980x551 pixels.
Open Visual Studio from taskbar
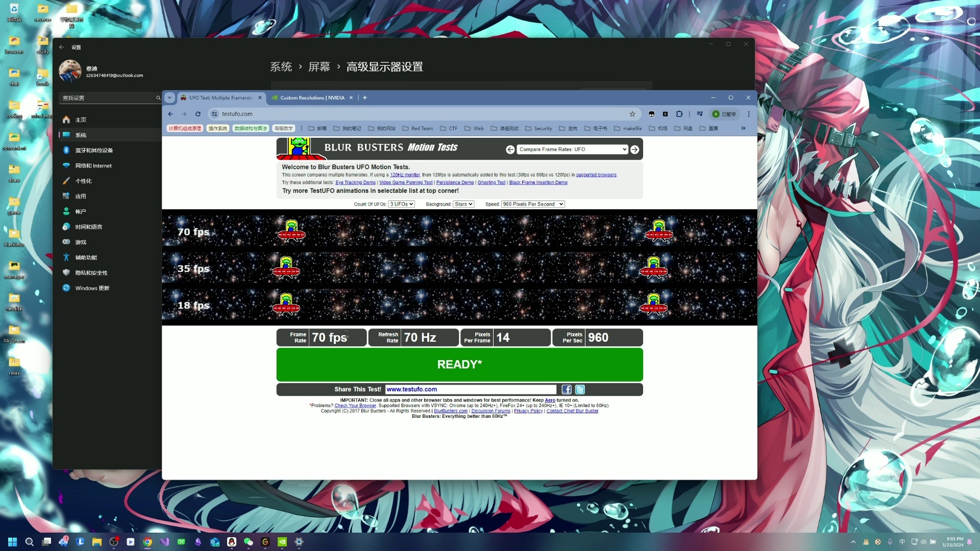pos(164,542)
